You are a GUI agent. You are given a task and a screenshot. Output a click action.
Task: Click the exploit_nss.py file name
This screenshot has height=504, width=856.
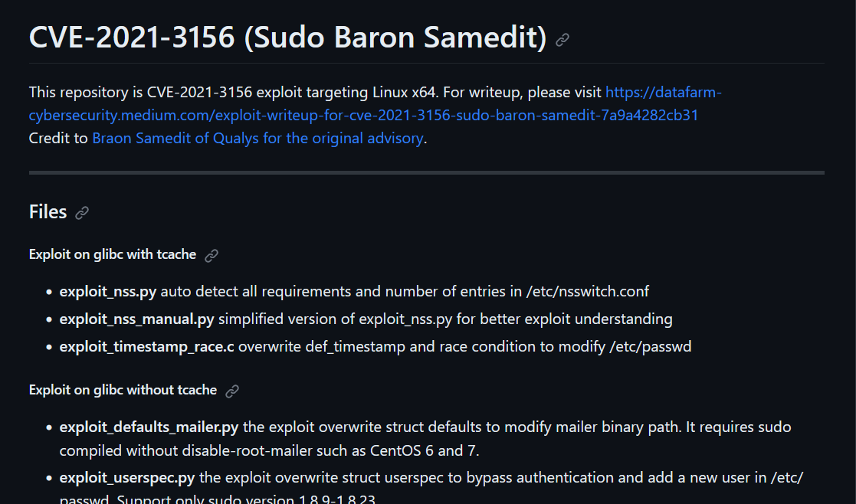click(108, 291)
